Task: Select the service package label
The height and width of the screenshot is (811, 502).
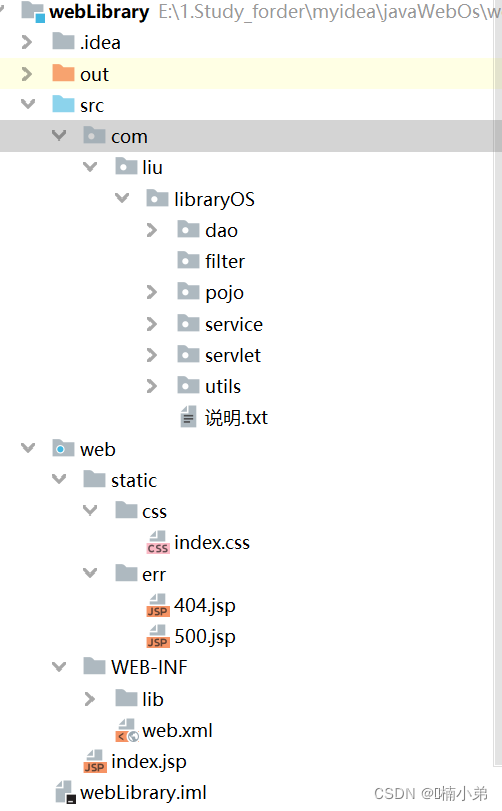Action: pos(234,324)
